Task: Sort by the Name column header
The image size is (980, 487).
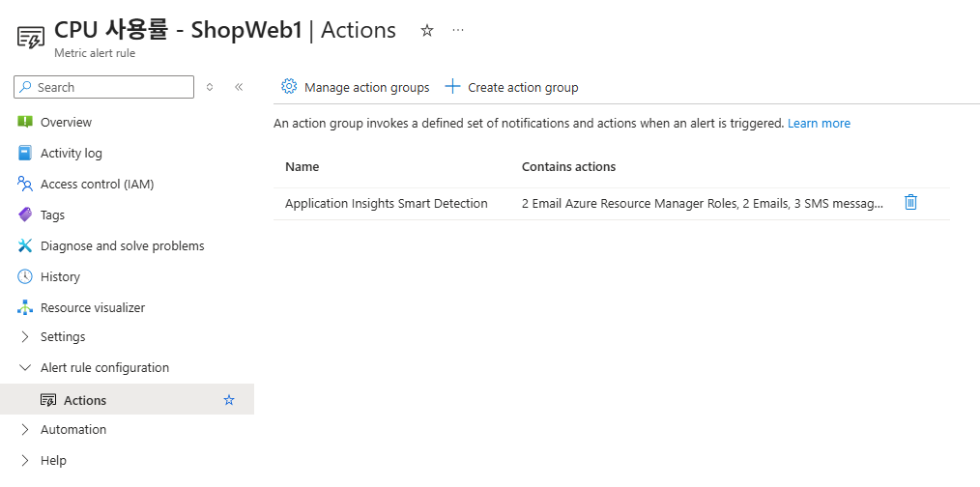Action: click(x=302, y=167)
